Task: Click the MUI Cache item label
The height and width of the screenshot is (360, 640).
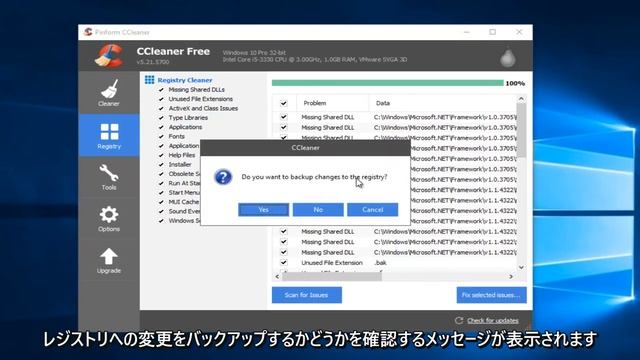Action: point(184,202)
